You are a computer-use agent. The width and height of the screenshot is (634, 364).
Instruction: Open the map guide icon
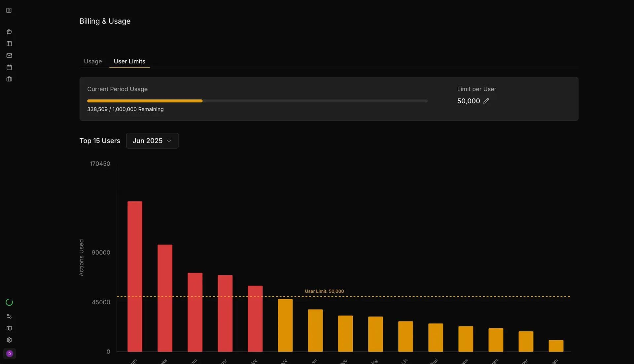pos(9,328)
